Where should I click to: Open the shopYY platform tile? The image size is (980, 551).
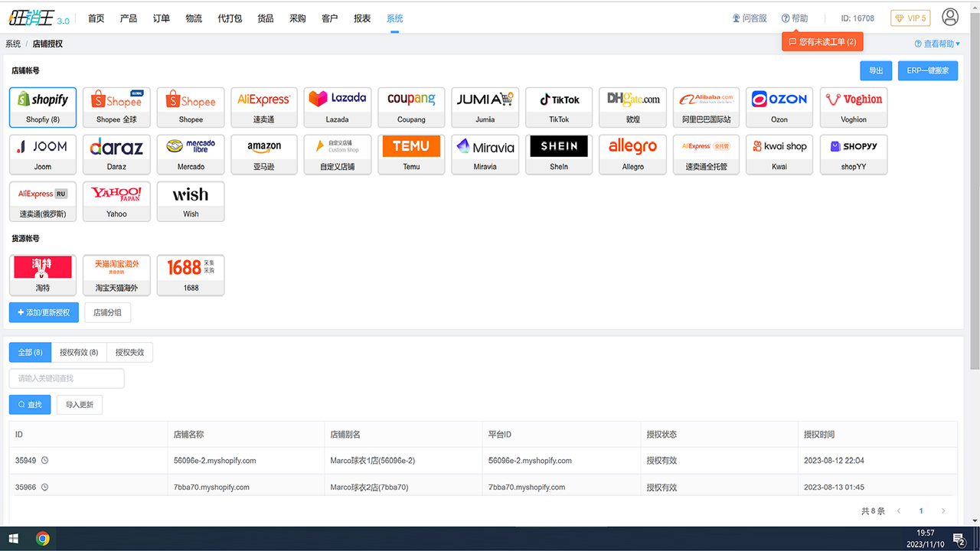pyautogui.click(x=854, y=155)
